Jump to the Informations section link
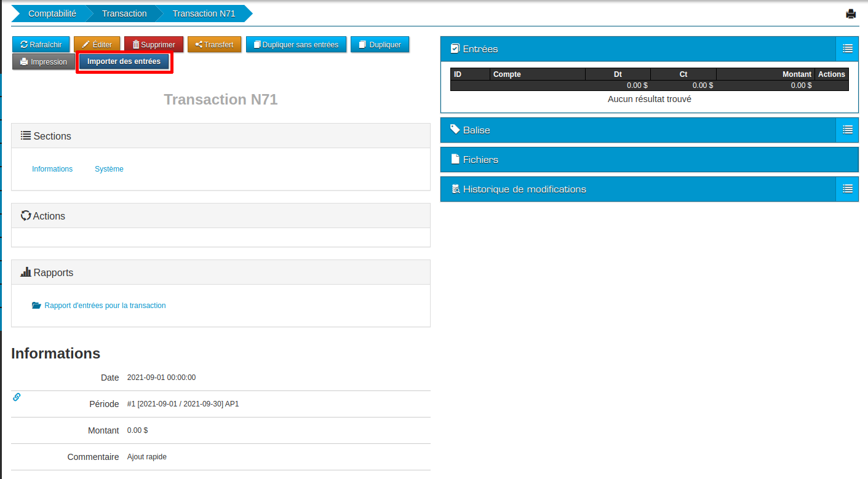Viewport: 868px width, 479px height. 52,169
